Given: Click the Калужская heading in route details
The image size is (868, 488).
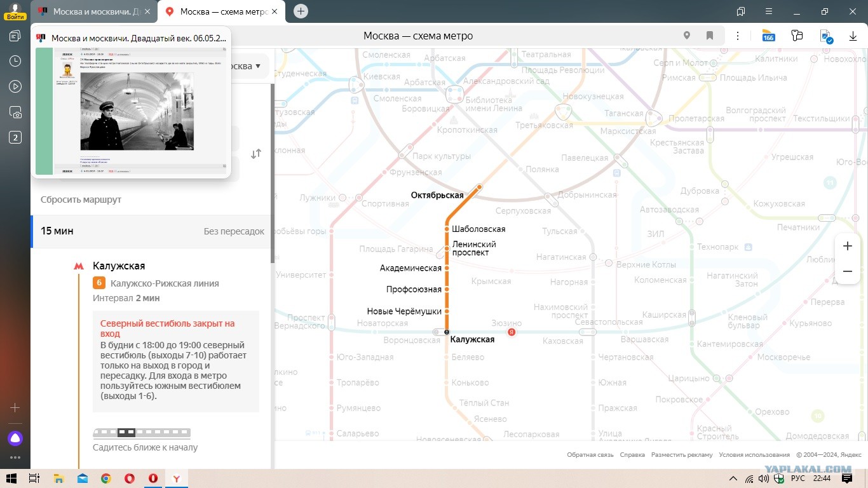Looking at the screenshot, I should 119,266.
